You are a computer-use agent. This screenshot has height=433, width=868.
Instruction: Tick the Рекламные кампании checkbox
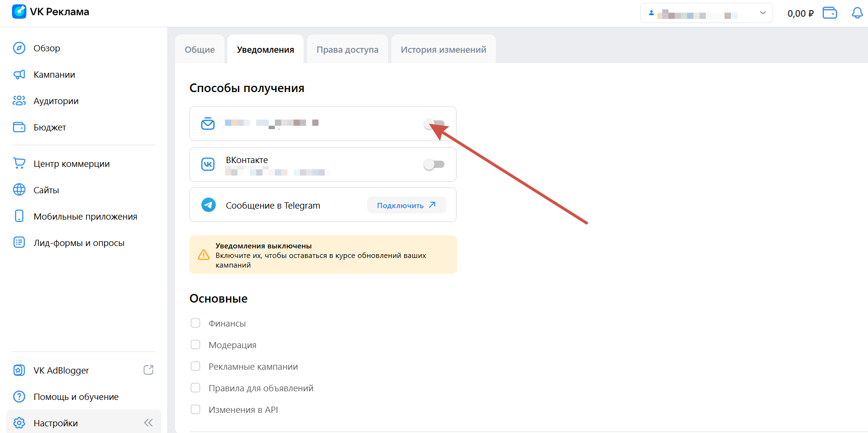(196, 366)
